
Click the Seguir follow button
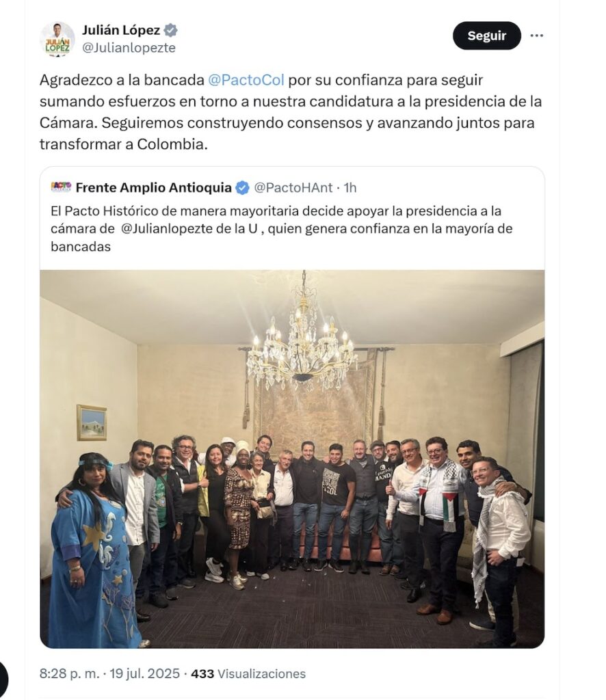pyautogui.click(x=486, y=36)
